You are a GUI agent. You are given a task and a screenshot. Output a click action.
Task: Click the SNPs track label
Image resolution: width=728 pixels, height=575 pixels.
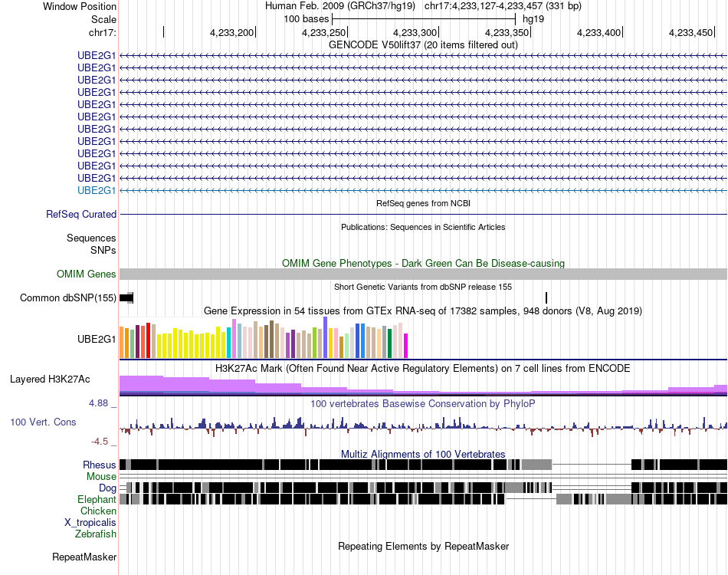pyautogui.click(x=103, y=250)
